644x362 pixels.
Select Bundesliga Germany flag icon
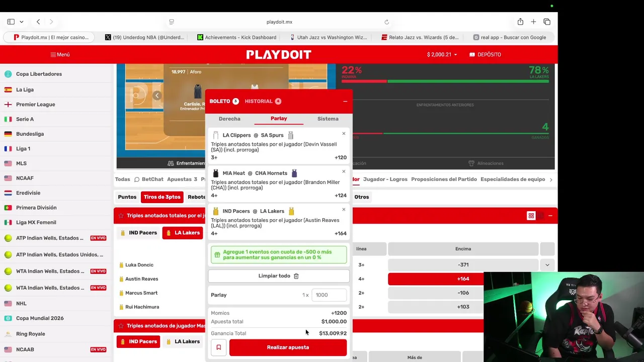(x=8, y=134)
